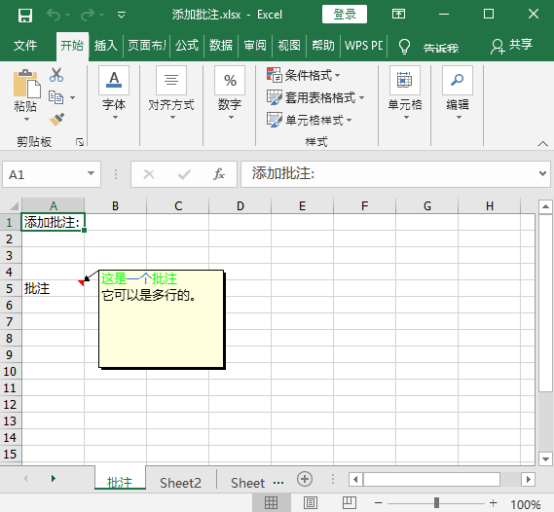Click the 粘贴 clipboard icon
Screen dimensions: 554x512
click(x=26, y=83)
